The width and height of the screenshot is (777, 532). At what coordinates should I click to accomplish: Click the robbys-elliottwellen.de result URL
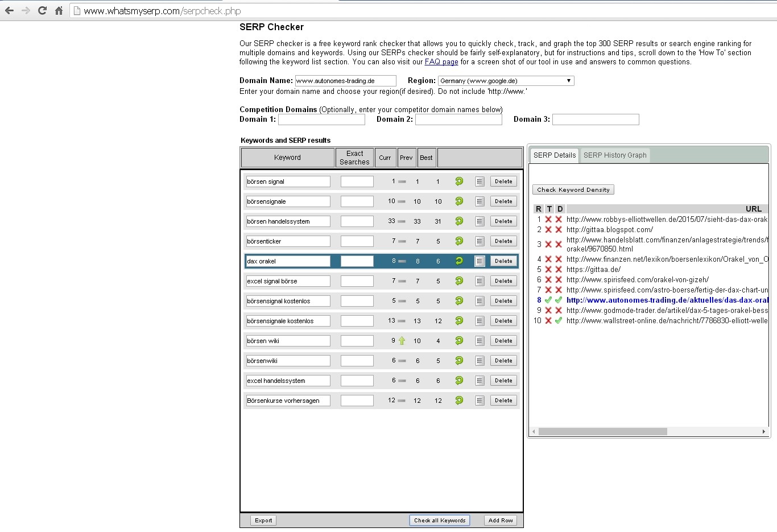point(667,220)
